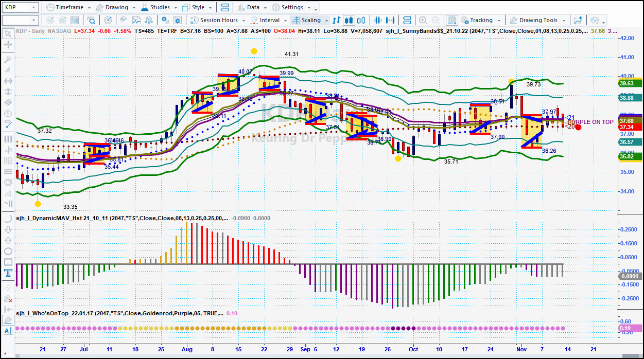Viewport: 644px width, 359px height.
Task: Click the stacked panels icon near Data
Action: pyautogui.click(x=224, y=8)
